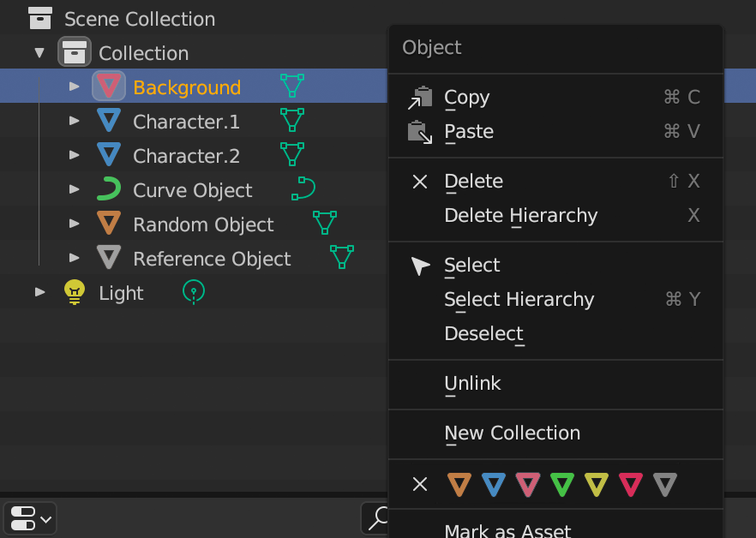Screen dimensions: 756x538
Task: Click the Light's green light data icon
Action: 194,292
